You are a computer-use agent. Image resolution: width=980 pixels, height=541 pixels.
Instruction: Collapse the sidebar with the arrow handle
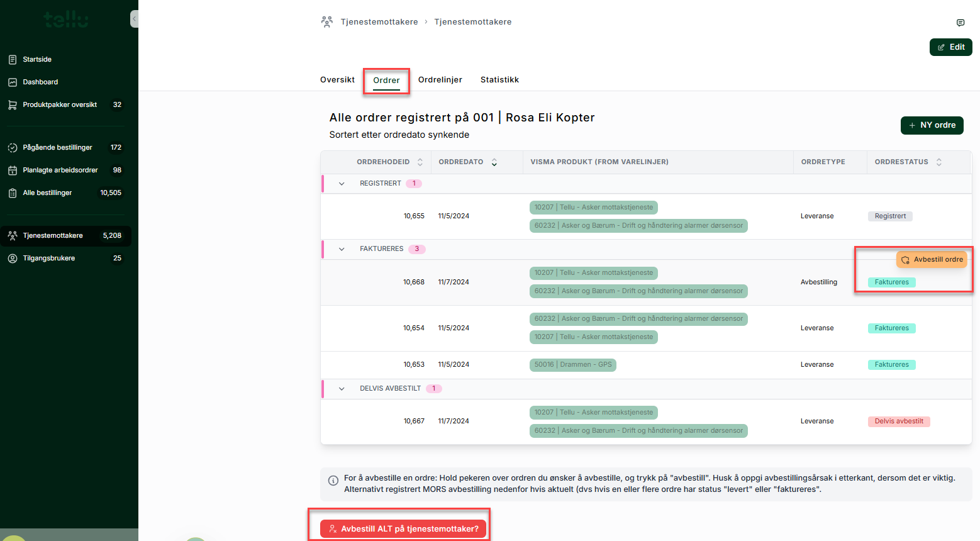pyautogui.click(x=134, y=19)
